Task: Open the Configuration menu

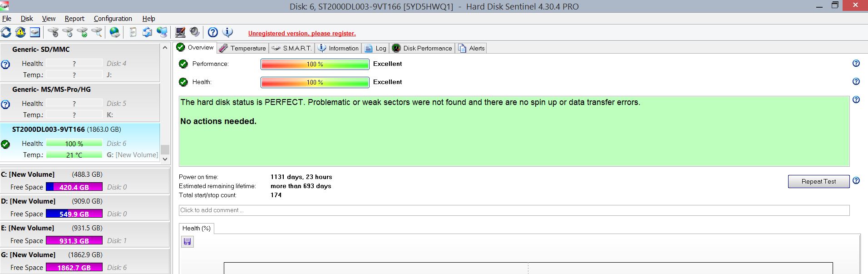Action: (113, 19)
